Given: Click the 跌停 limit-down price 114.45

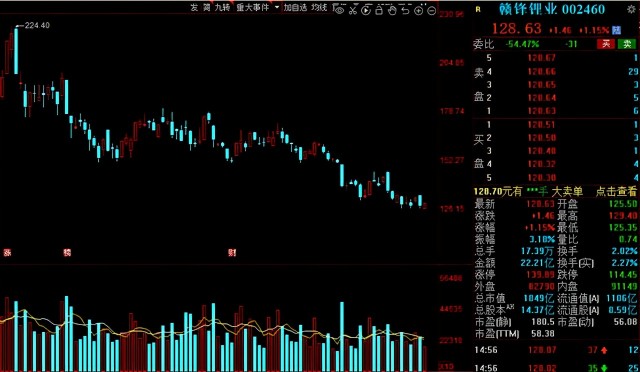Looking at the screenshot, I should (x=623, y=275).
